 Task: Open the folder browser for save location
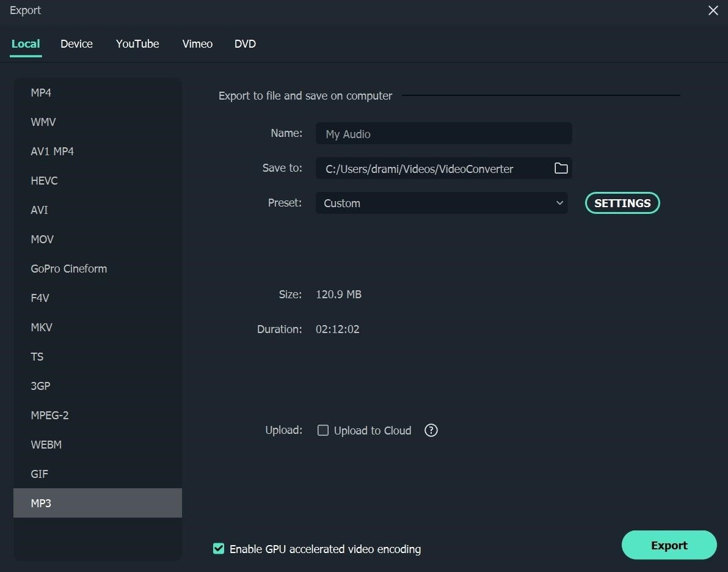point(561,169)
